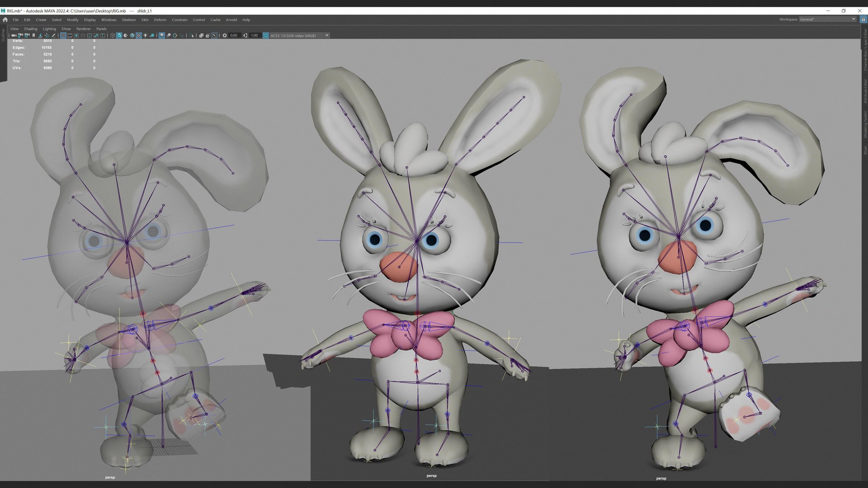Open the Panels panel menu
This screenshot has height=488, width=868.
pyautogui.click(x=101, y=29)
